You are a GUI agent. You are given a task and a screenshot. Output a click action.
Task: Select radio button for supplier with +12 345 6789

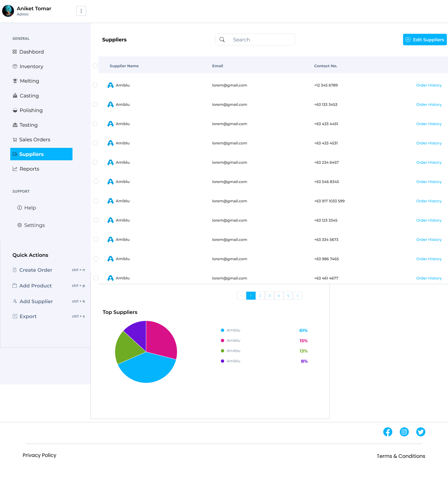point(95,85)
